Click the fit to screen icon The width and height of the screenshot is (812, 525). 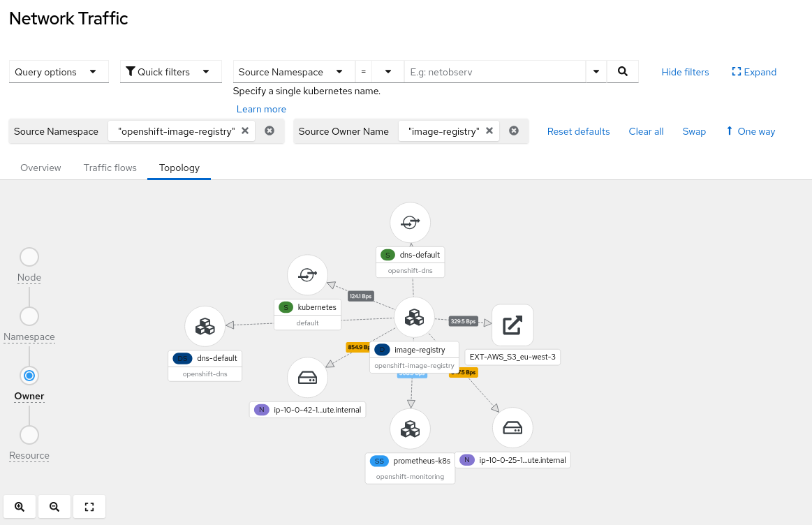(89, 507)
